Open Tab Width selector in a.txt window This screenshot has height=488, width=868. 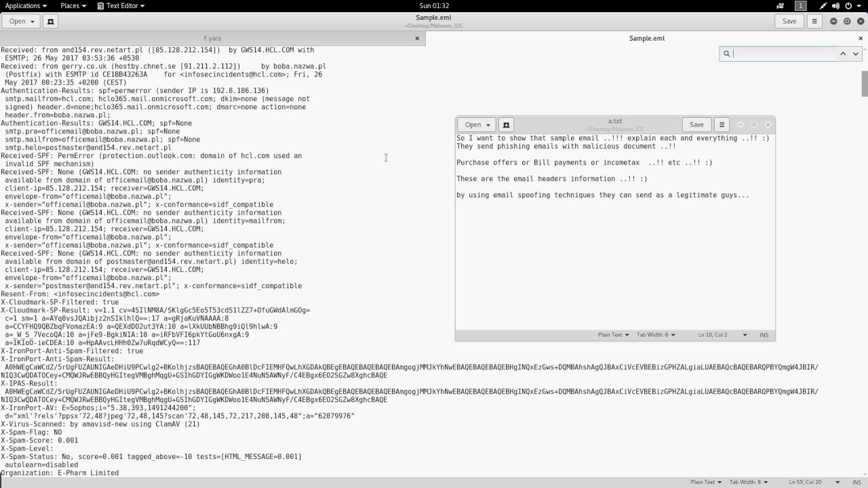[654, 335]
